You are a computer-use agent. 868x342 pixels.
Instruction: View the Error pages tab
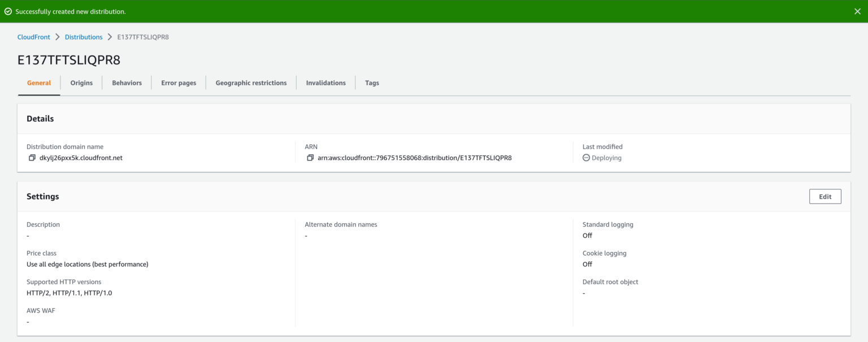pyautogui.click(x=179, y=83)
